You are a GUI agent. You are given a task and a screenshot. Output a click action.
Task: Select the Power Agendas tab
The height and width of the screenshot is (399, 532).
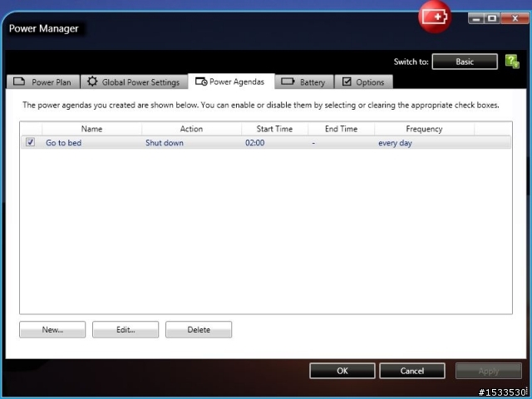(231, 81)
